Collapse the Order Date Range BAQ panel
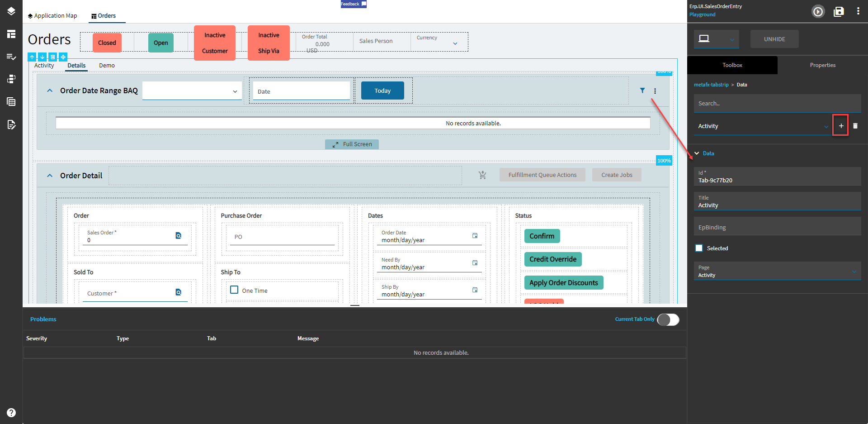This screenshot has width=868, height=424. point(50,91)
